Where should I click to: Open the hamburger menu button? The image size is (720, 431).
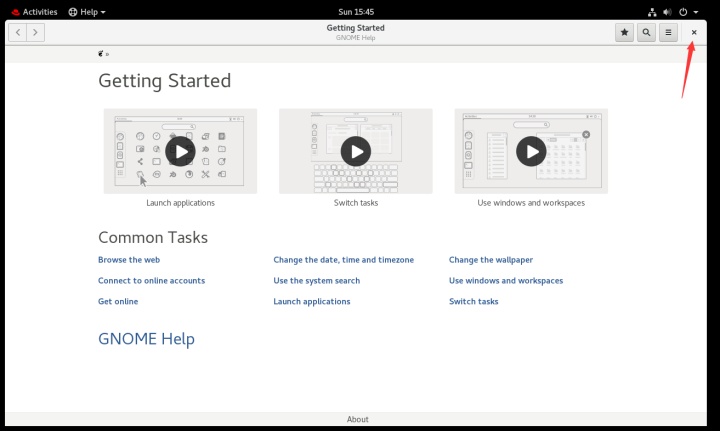click(668, 32)
